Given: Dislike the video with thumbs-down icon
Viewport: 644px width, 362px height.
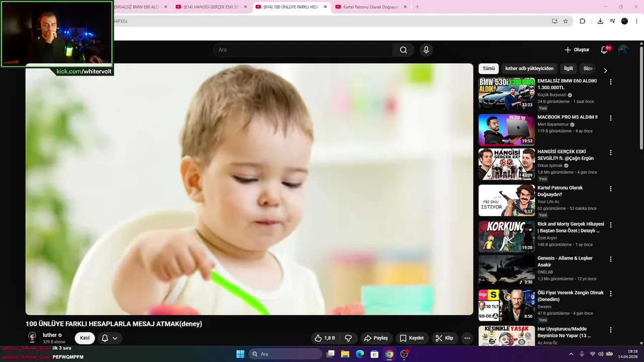Looking at the screenshot, I should (x=348, y=338).
